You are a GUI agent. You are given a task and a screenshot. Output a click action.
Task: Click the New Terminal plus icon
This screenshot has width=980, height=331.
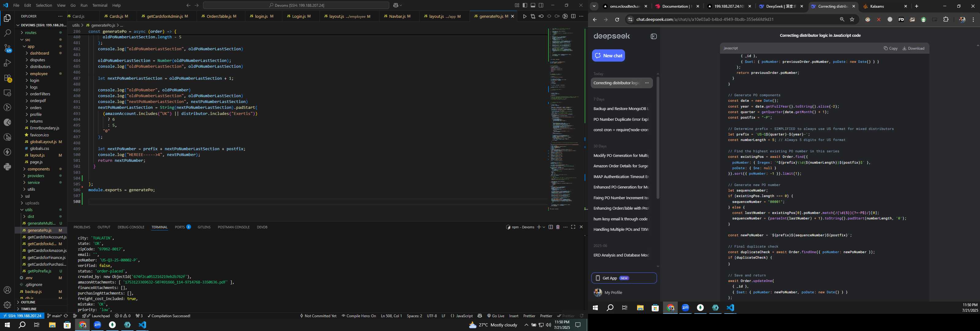coord(539,227)
